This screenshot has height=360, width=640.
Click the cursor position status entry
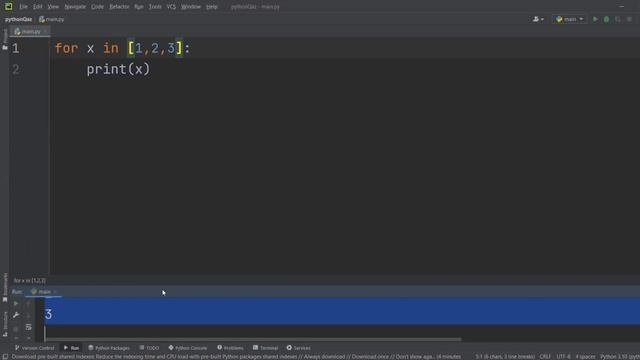coord(505,357)
